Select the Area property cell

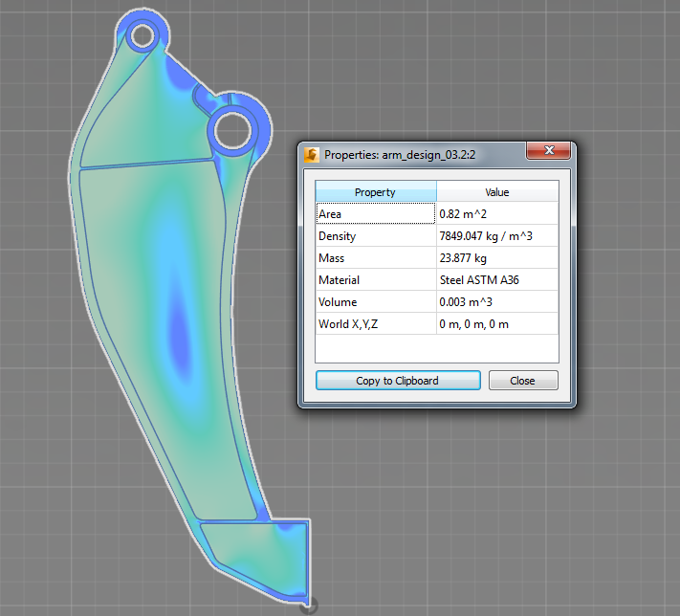pos(376,213)
